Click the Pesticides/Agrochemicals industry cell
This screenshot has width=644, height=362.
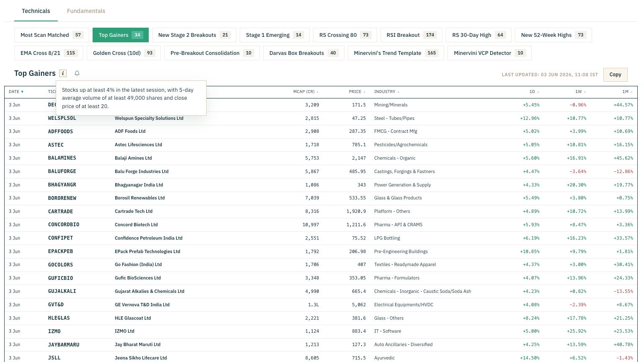coord(401,145)
